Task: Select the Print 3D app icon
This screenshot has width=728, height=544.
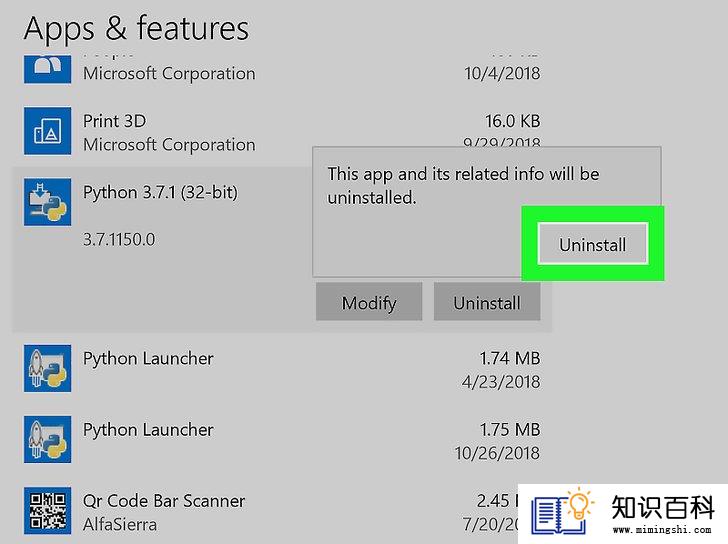Action: pos(47,131)
